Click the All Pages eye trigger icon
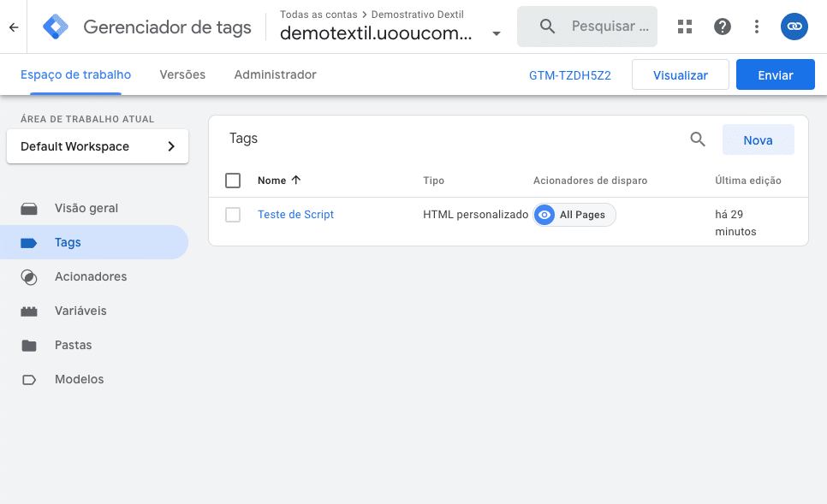This screenshot has height=504, width=827. [544, 215]
